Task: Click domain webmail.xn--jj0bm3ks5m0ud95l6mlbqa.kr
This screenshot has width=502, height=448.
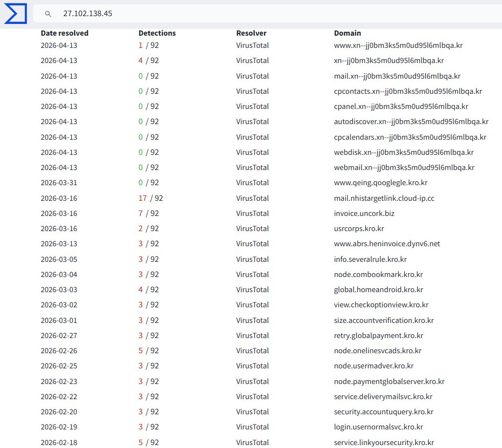Action: point(404,168)
